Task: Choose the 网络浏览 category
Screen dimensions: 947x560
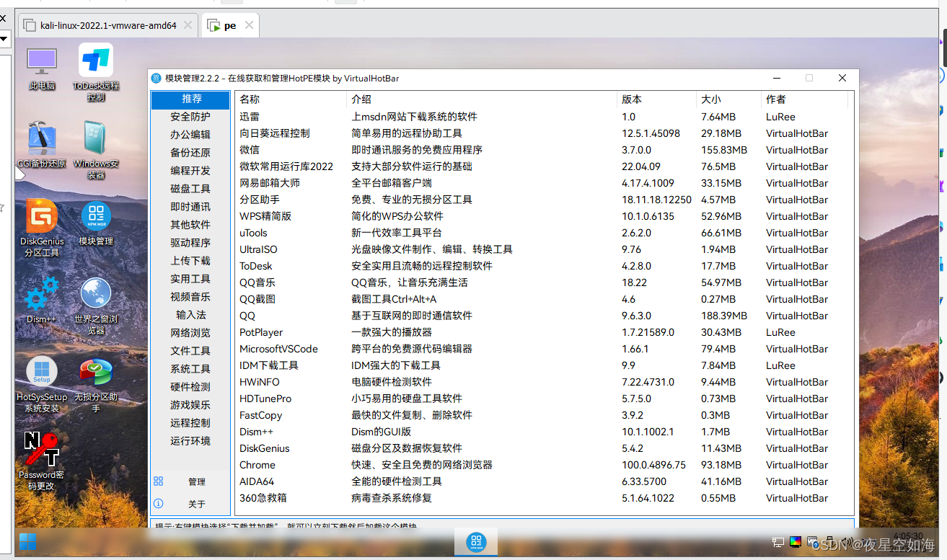Action: coord(191,333)
